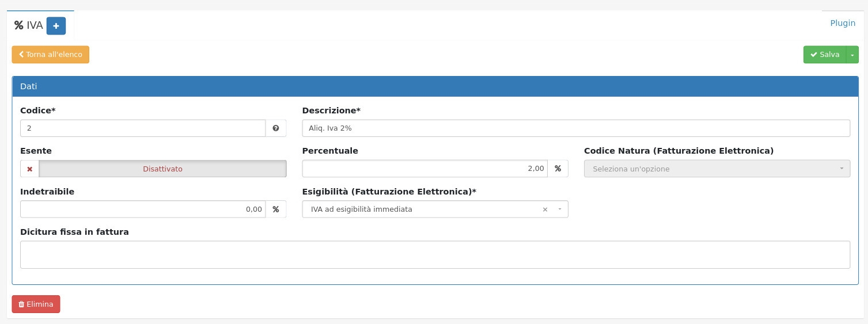Open the arrow menu beside Salva
The height and width of the screenshot is (324, 868).
[x=852, y=55]
